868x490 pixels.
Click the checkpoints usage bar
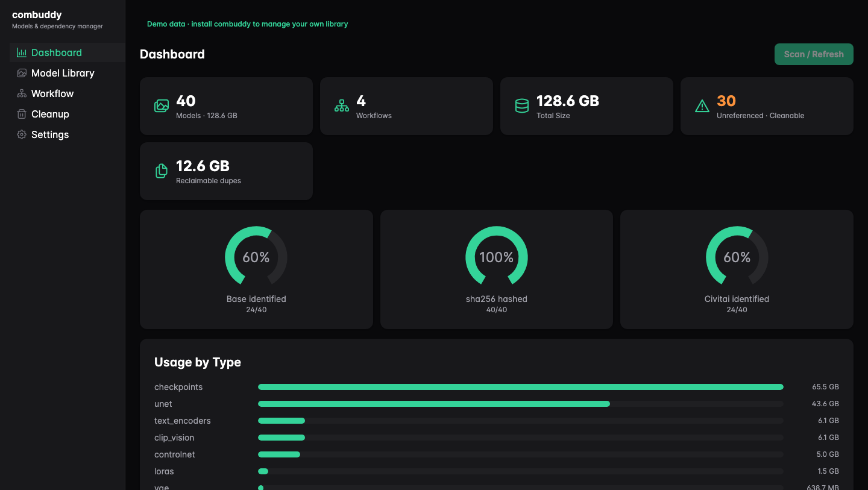tap(521, 387)
